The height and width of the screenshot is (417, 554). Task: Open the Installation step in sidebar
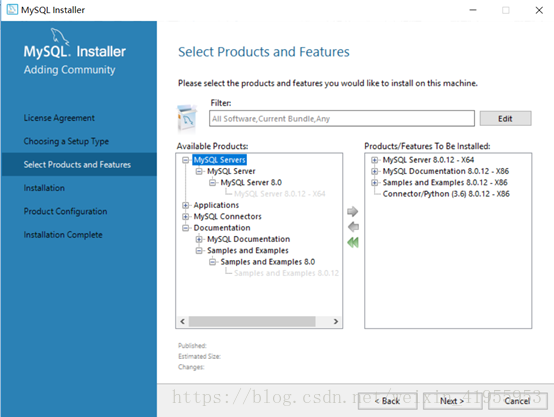point(44,188)
